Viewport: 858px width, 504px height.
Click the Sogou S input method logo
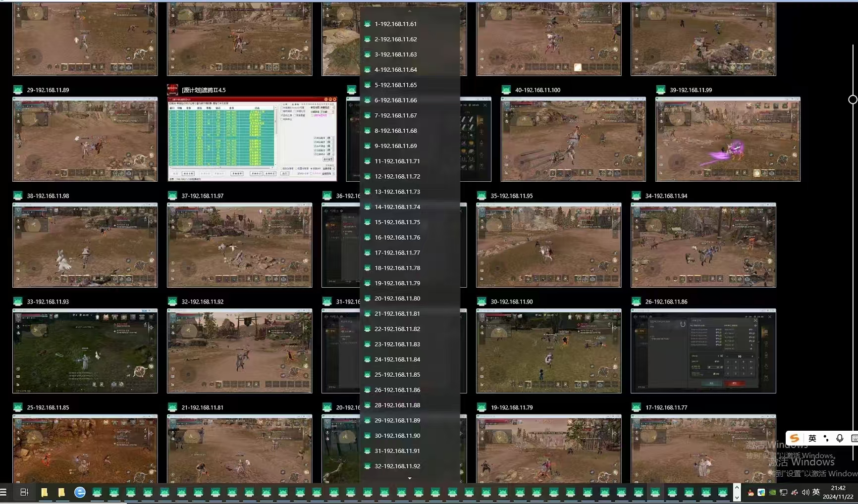pos(795,438)
